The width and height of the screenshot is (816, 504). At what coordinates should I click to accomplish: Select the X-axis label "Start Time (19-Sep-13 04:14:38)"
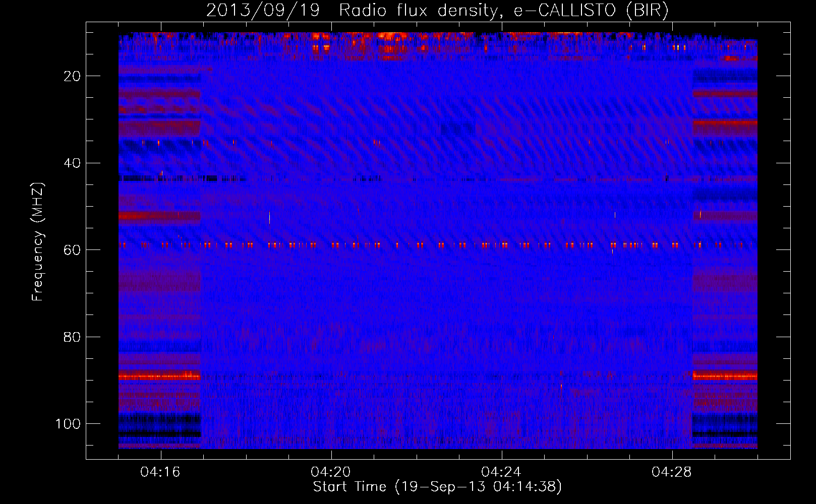(x=437, y=487)
